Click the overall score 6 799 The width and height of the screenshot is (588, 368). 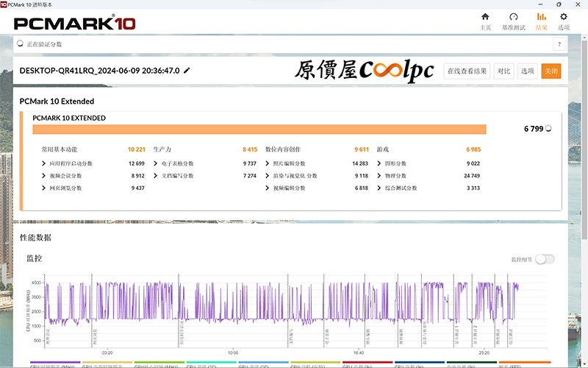(534, 129)
